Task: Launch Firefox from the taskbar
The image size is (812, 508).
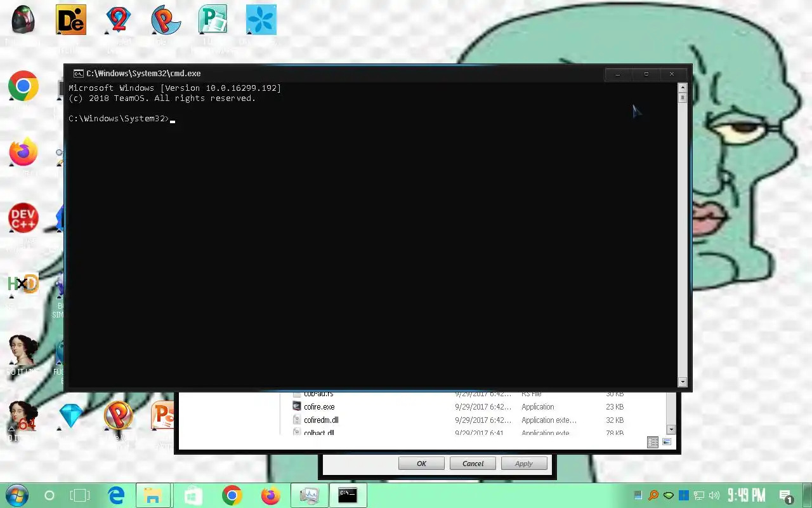Action: click(x=271, y=495)
